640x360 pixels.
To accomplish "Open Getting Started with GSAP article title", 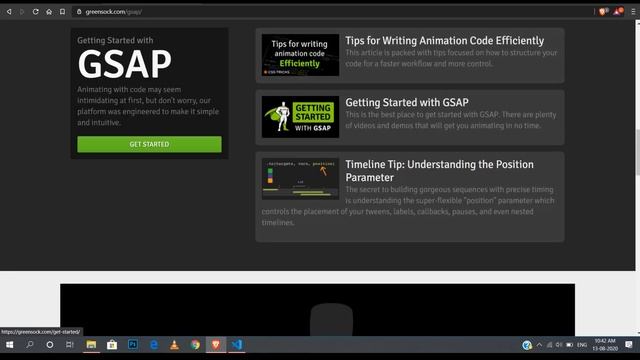I will click(407, 102).
